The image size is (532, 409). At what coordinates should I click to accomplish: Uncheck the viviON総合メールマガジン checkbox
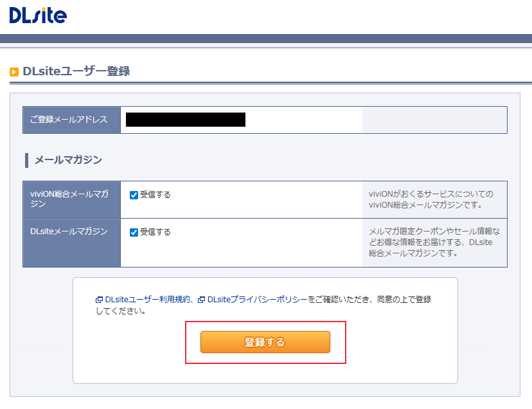[x=134, y=195]
